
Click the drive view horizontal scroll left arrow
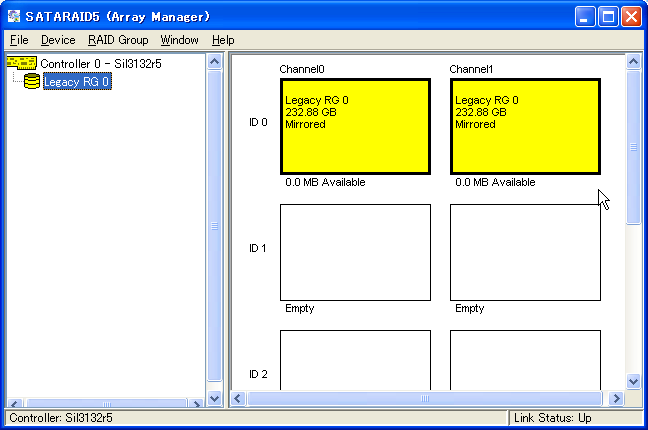coord(238,399)
